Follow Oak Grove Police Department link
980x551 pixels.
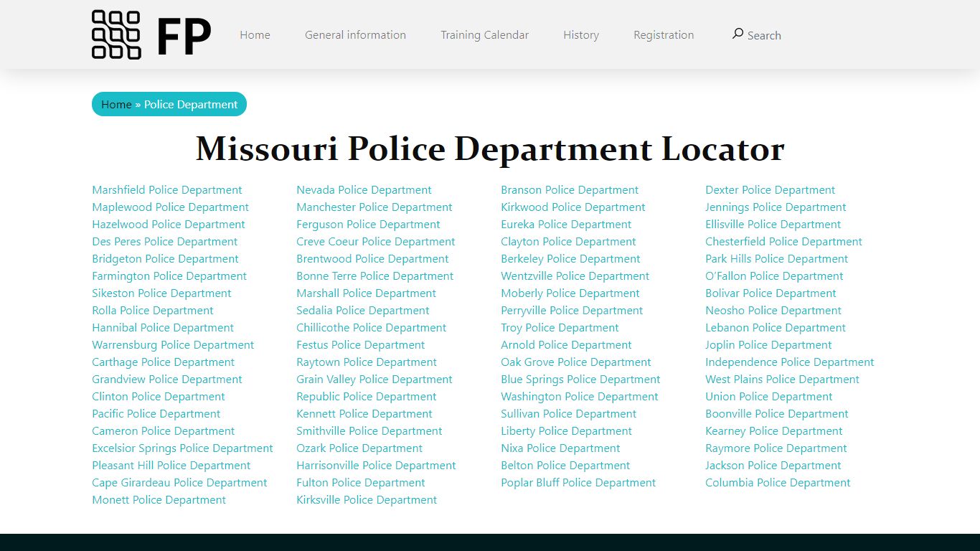[576, 362]
